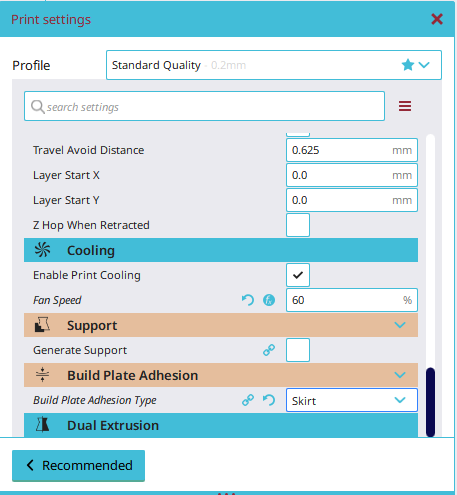Click the Travel Avoid Distance label
This screenshot has width=457, height=495.
(x=88, y=150)
